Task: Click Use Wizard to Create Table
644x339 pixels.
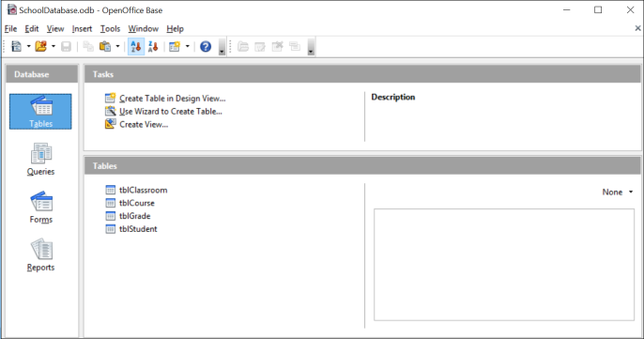Action: click(171, 112)
